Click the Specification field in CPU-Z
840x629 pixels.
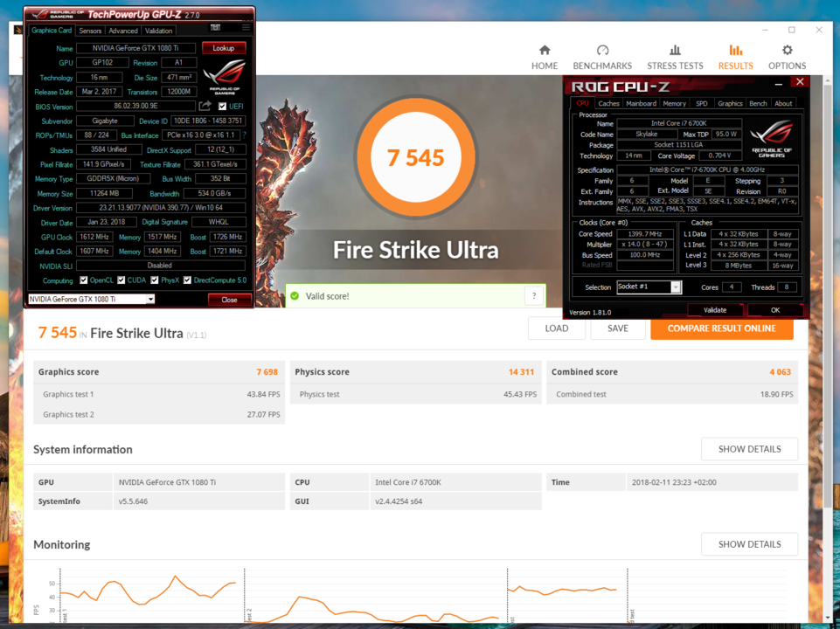(707, 169)
